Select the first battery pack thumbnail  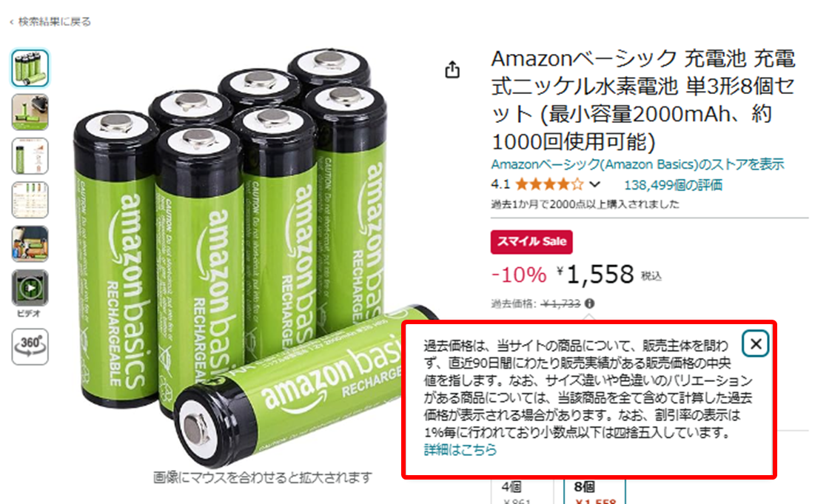pos(30,68)
